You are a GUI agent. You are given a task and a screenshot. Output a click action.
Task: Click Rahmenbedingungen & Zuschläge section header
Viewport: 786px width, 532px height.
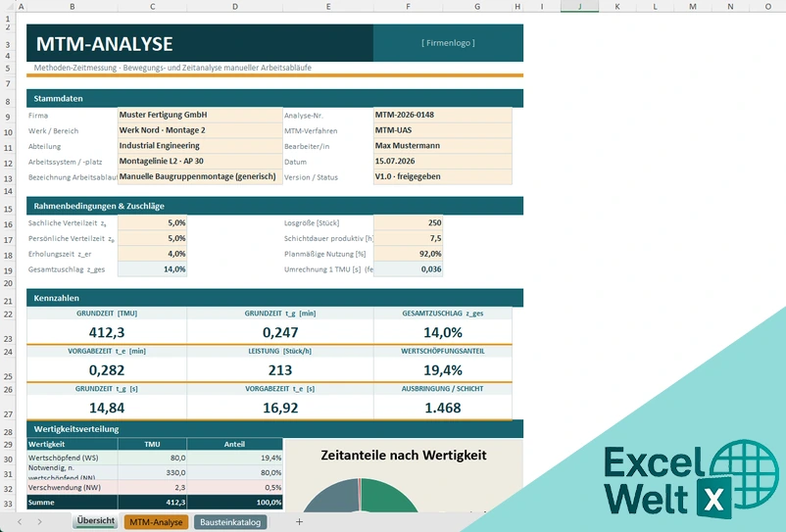click(x=274, y=206)
